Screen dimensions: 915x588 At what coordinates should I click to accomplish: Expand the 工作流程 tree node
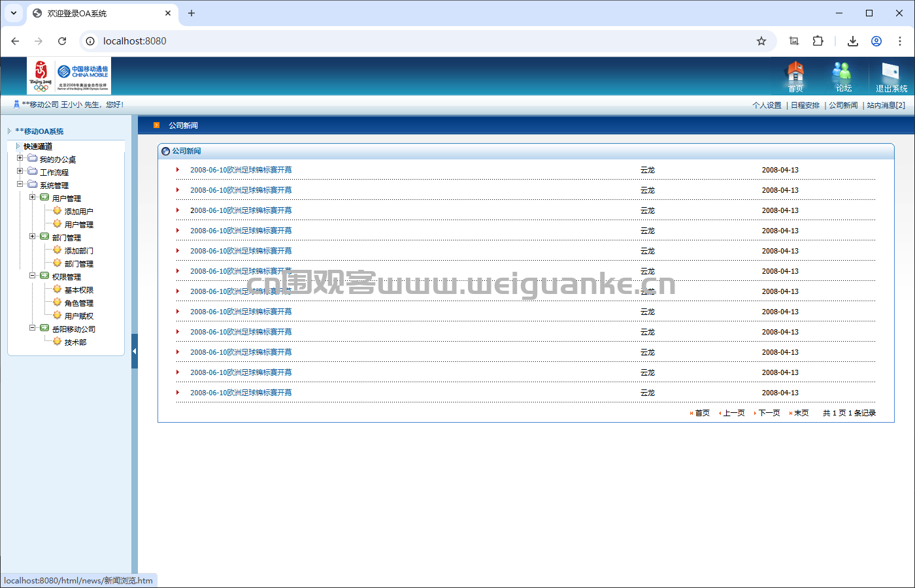tap(20, 171)
